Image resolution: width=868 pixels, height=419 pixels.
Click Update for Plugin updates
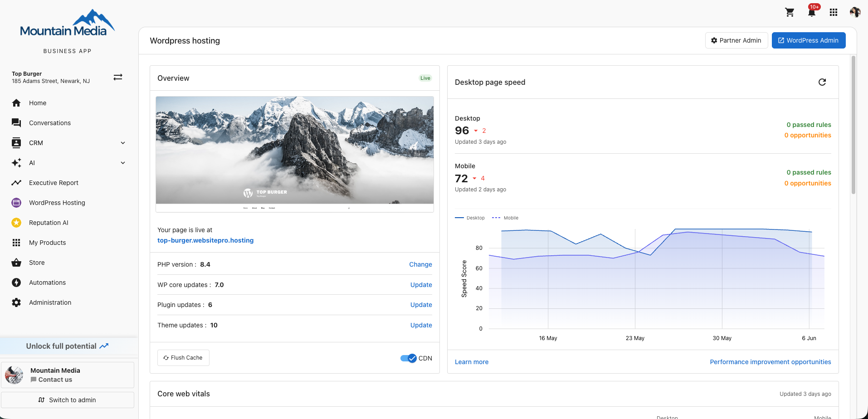[x=421, y=305]
